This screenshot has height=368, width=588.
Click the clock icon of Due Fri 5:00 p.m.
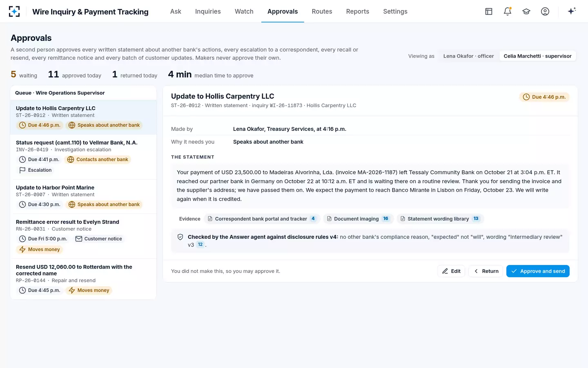(22, 239)
